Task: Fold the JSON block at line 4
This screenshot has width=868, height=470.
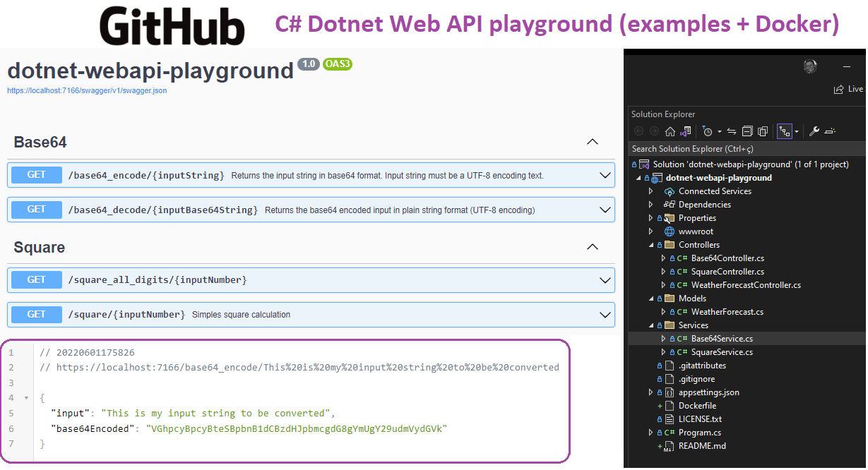Action: pyautogui.click(x=26, y=398)
